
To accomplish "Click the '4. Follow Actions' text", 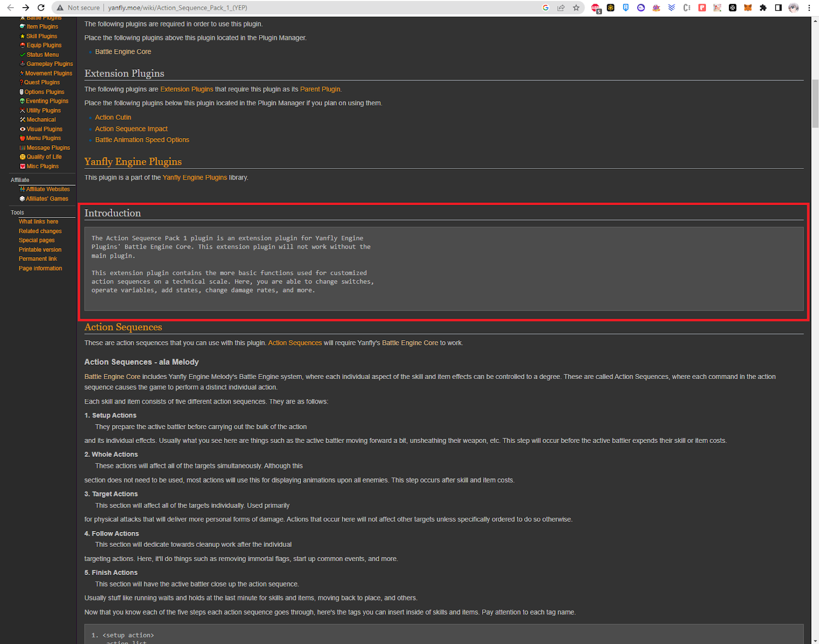I will [x=112, y=534].
